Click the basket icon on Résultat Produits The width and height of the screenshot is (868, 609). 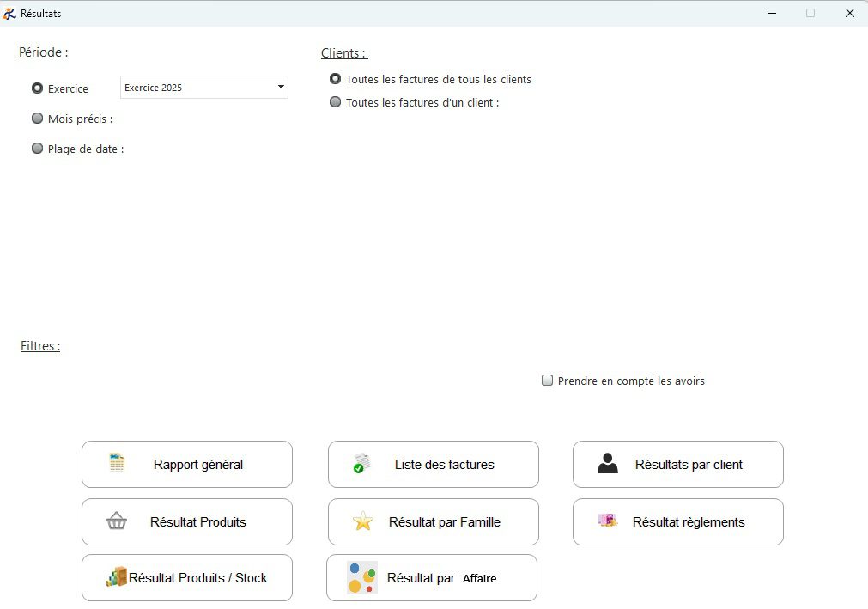[117, 521]
